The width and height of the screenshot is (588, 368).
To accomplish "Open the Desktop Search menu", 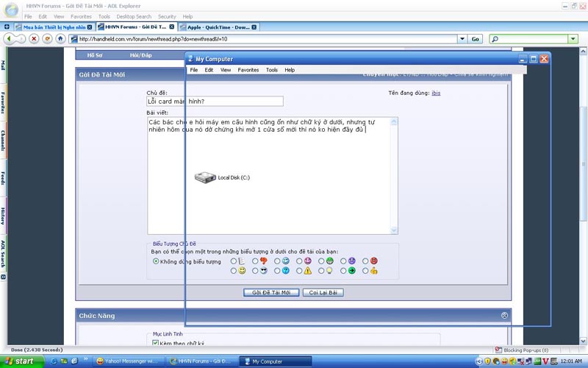I will [x=134, y=16].
